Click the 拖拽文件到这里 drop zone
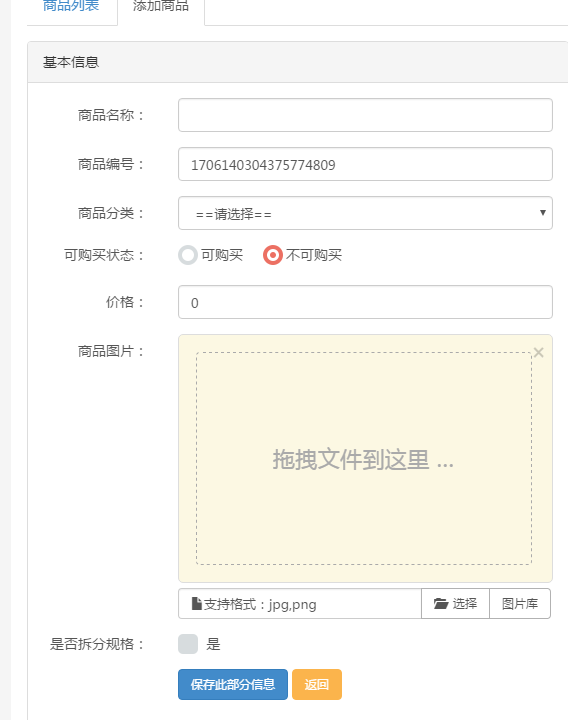Screen dimensions: 568x720 click(364, 458)
